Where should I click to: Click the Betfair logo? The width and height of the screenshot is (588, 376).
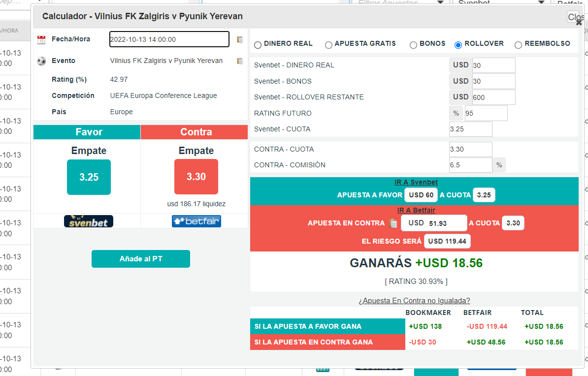click(196, 221)
